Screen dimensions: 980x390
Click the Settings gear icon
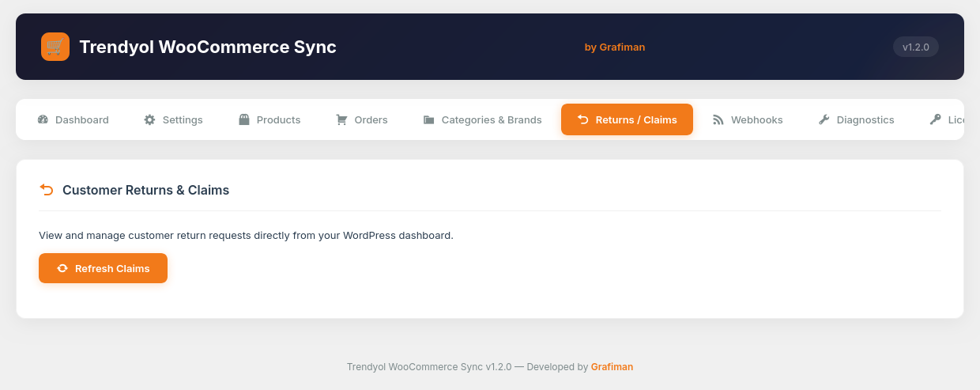click(150, 119)
